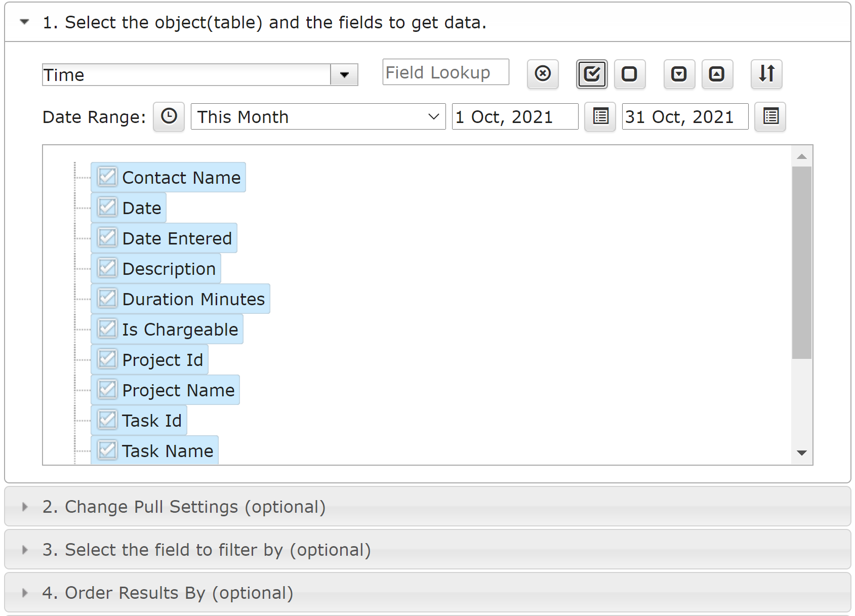
Task: Click the fields list scroll down arrow
Action: (802, 453)
